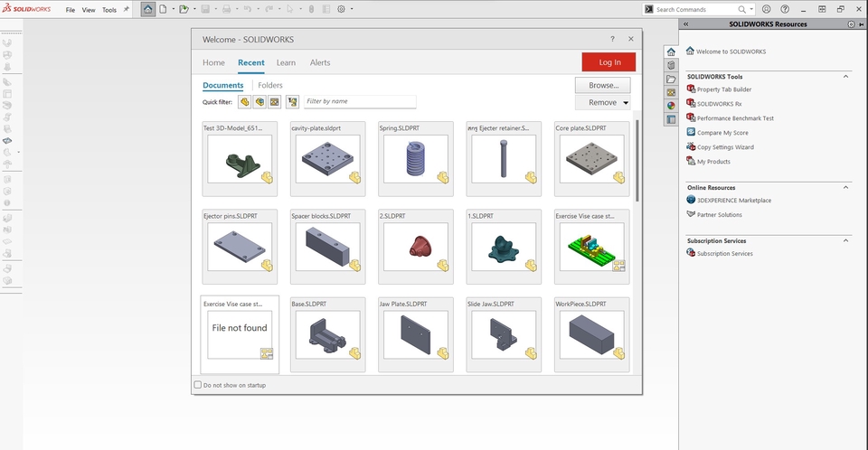Open the task pane settings gear icon
The image size is (868, 450).
tap(851, 24)
